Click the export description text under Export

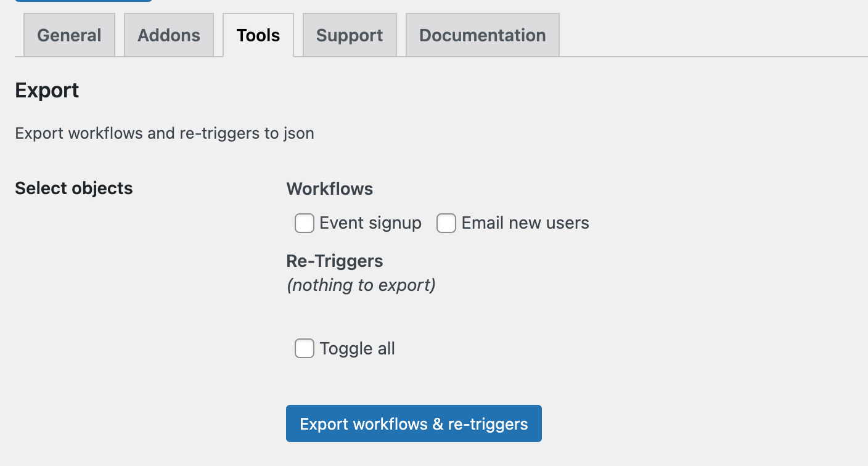click(164, 133)
